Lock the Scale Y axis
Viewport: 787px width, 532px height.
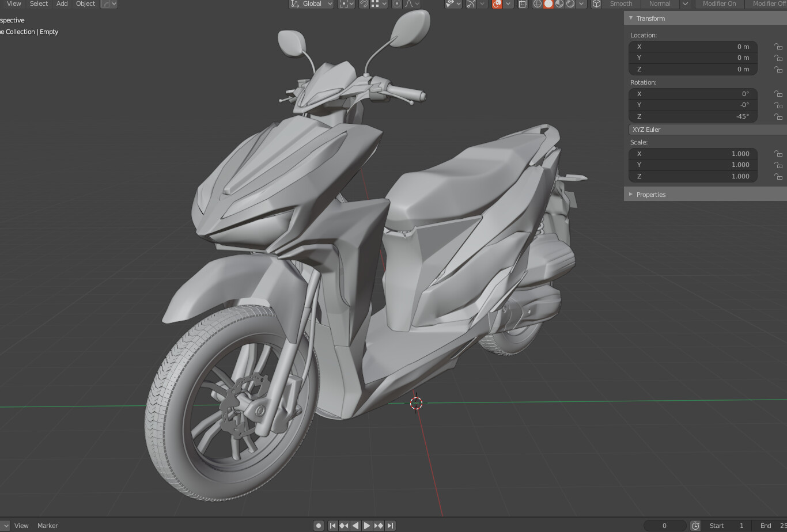[778, 165]
